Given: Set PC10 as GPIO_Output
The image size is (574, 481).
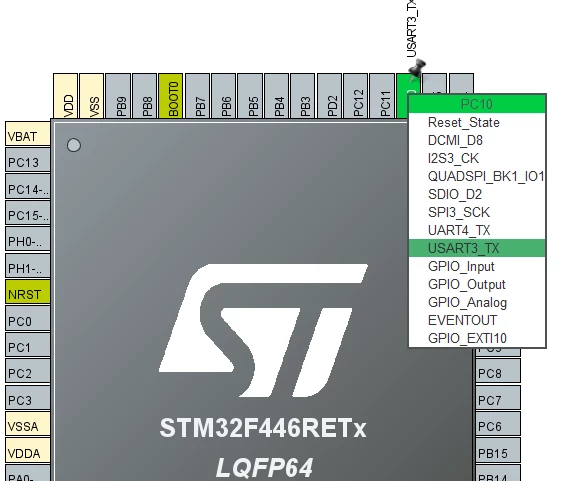Looking at the screenshot, I should [477, 284].
